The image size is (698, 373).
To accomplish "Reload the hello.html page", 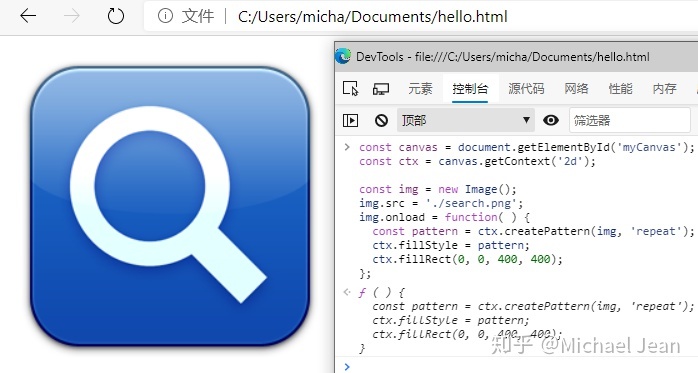I will (116, 16).
